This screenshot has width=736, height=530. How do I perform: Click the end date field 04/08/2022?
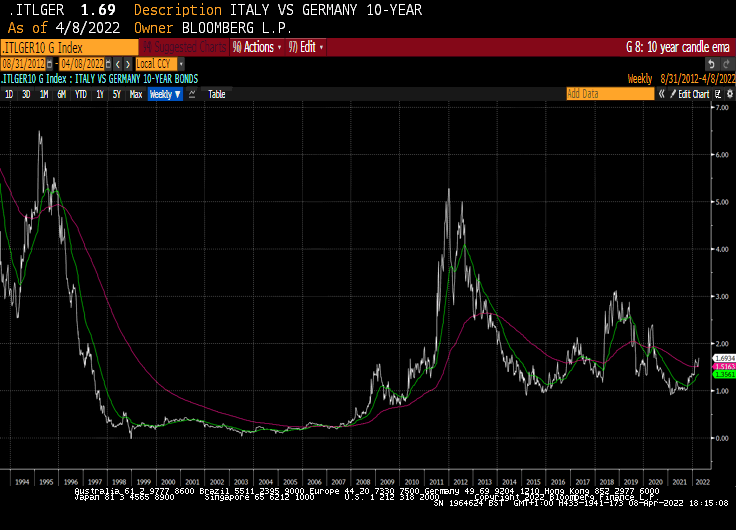point(82,64)
